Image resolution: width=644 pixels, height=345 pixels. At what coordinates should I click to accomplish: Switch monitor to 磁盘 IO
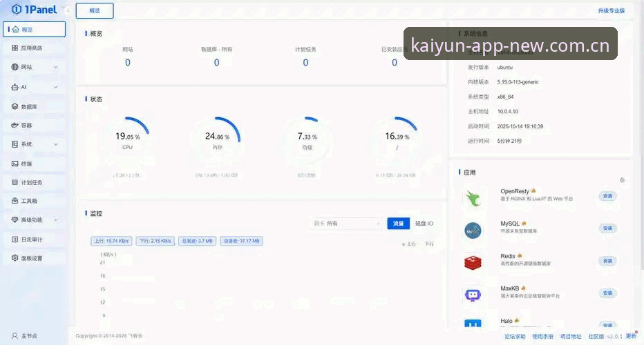[x=424, y=224]
